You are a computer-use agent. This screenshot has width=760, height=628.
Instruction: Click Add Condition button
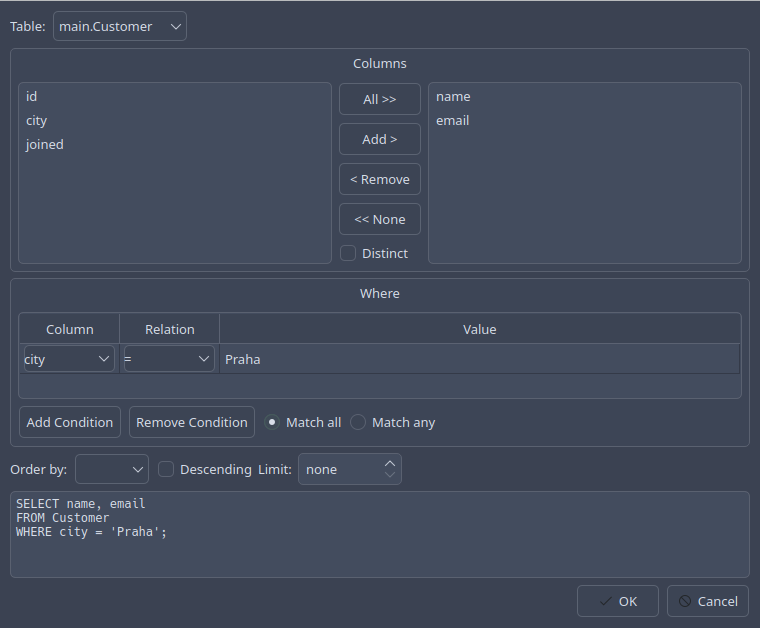coord(70,422)
